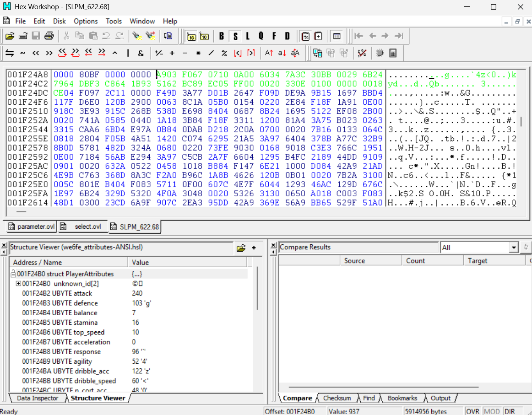Select the Byte (B) data type button
Screen dimensions: 532x415
coord(222,36)
